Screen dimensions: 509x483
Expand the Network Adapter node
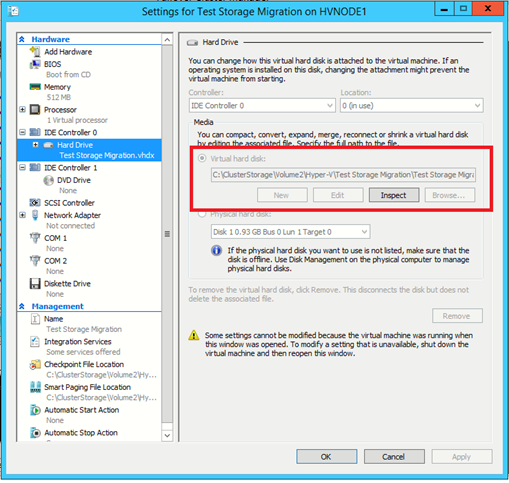(22, 215)
